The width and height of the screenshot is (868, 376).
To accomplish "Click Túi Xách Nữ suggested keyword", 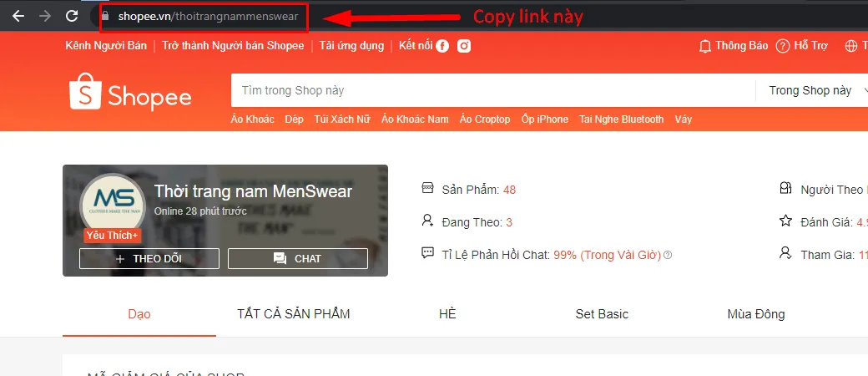I will coord(342,119).
